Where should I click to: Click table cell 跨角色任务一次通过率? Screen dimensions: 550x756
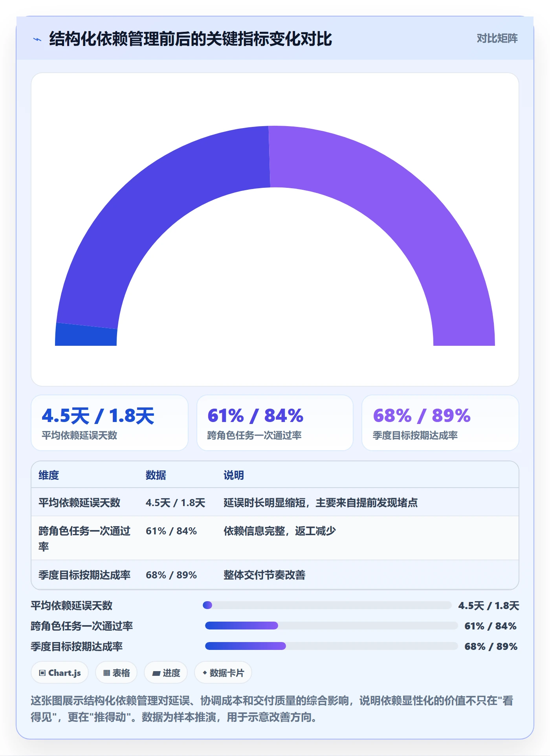(x=84, y=538)
